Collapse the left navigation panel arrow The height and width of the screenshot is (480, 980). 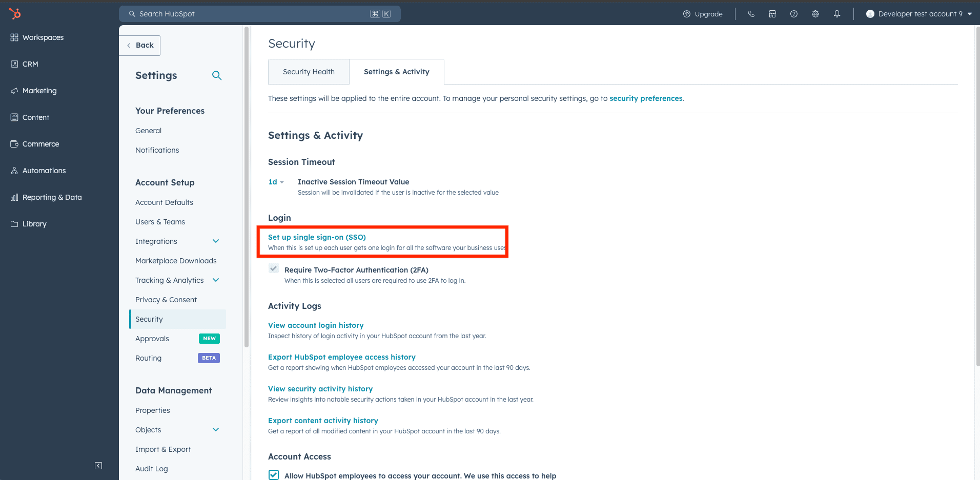98,465
